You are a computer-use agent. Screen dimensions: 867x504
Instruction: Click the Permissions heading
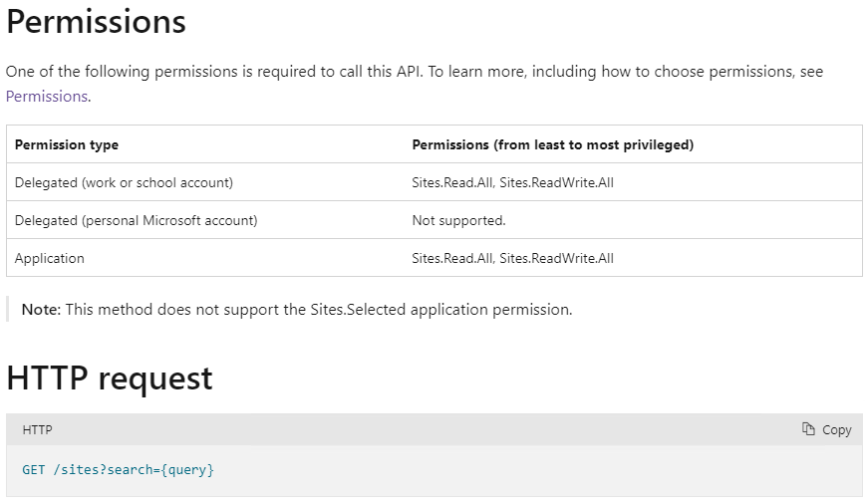[x=97, y=22]
